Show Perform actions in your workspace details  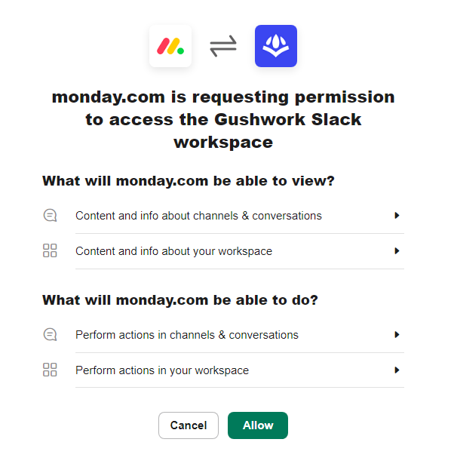[x=223, y=370]
